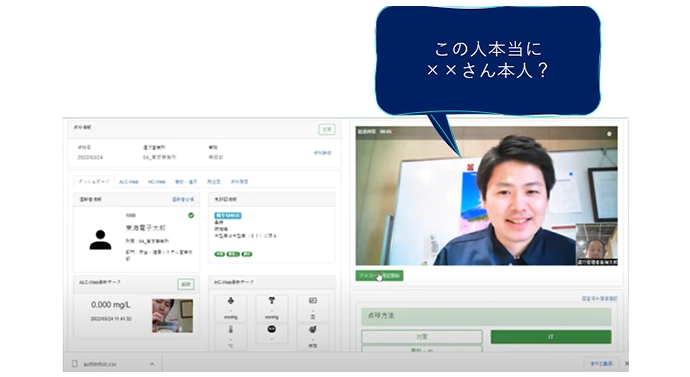
Task: Switch to the ALC-Web tab
Action: 128,182
